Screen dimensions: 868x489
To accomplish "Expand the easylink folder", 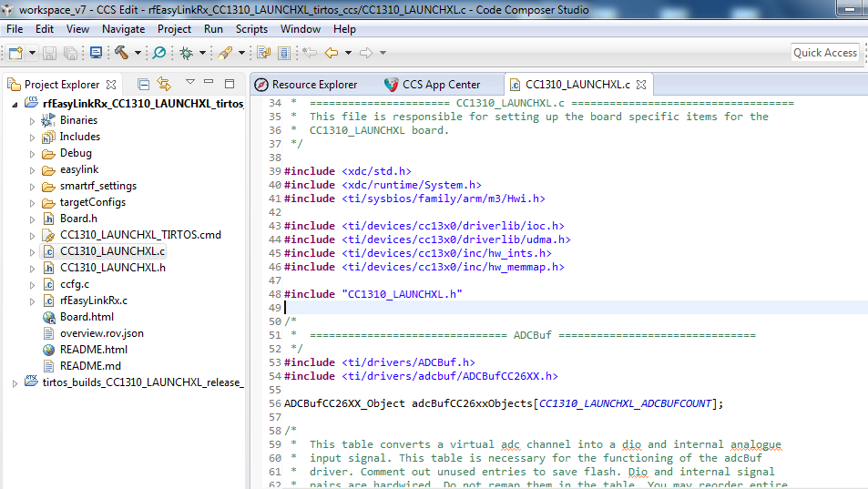I will click(x=32, y=170).
